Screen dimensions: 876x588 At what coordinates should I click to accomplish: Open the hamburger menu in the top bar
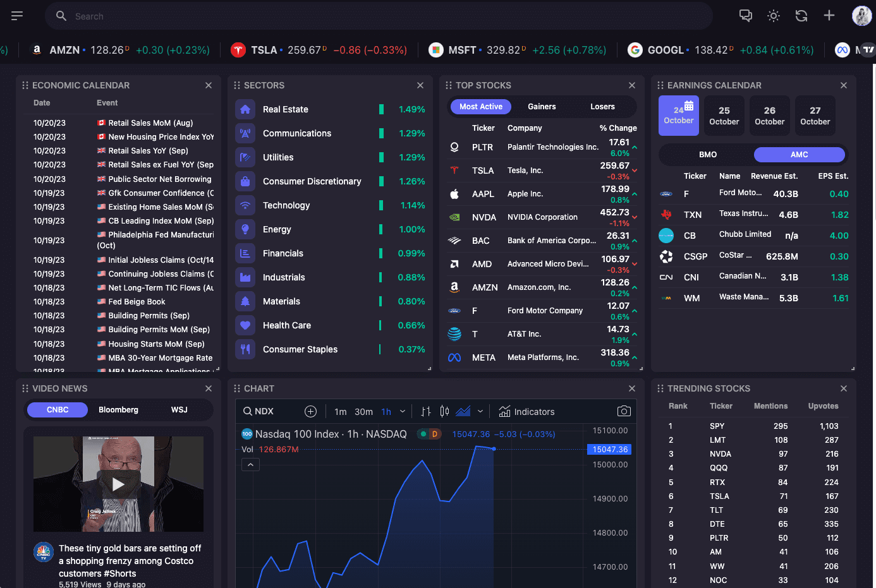tap(17, 16)
